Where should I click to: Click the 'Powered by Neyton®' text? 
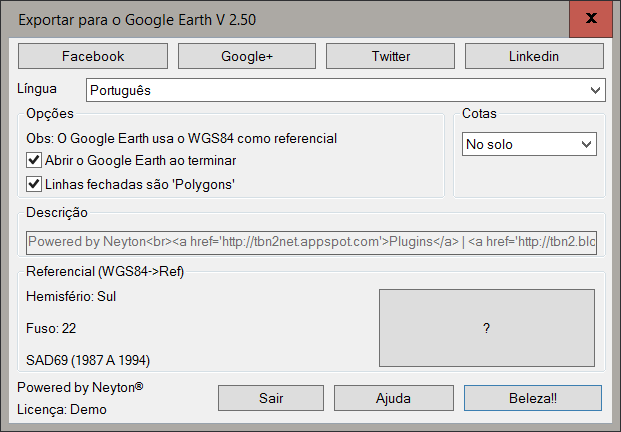point(80,387)
